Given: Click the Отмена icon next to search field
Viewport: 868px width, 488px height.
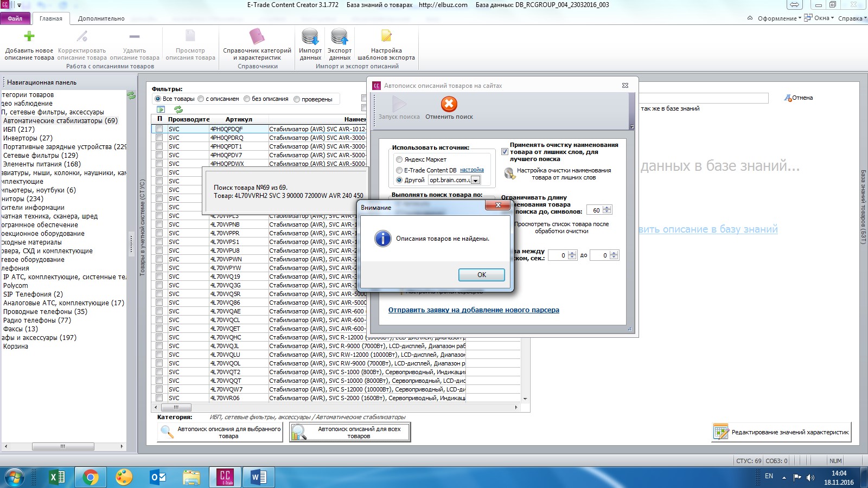Looking at the screenshot, I should click(788, 98).
